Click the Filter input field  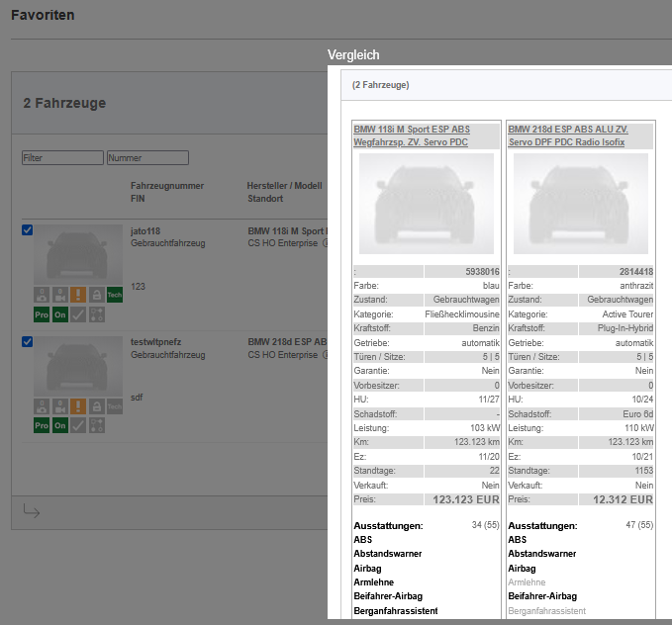pos(62,157)
